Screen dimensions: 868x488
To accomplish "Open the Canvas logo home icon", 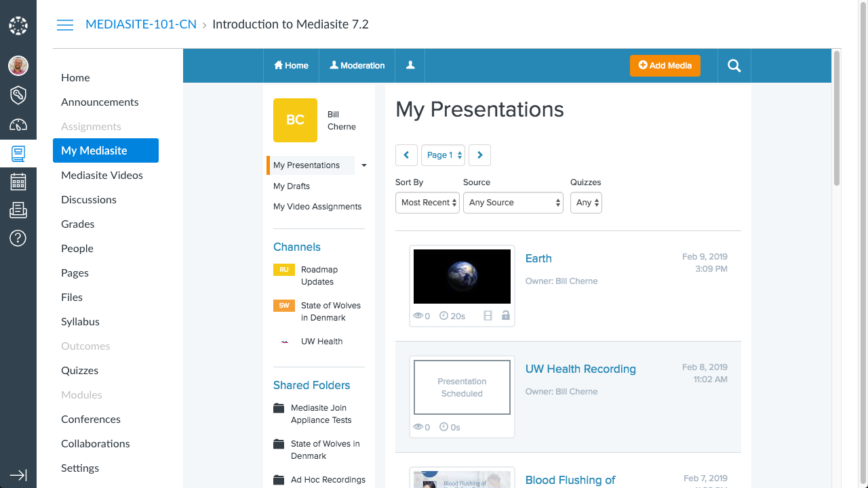I will point(18,26).
